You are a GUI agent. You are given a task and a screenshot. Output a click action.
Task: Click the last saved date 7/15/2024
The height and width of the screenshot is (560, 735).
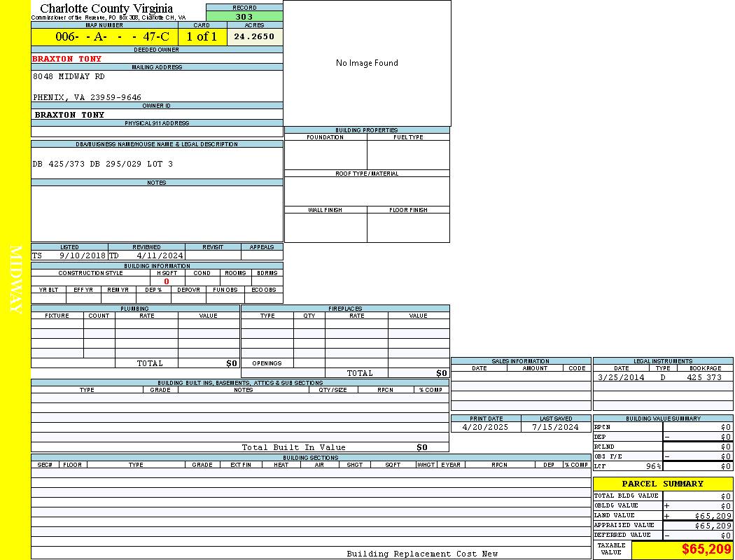[x=555, y=427]
